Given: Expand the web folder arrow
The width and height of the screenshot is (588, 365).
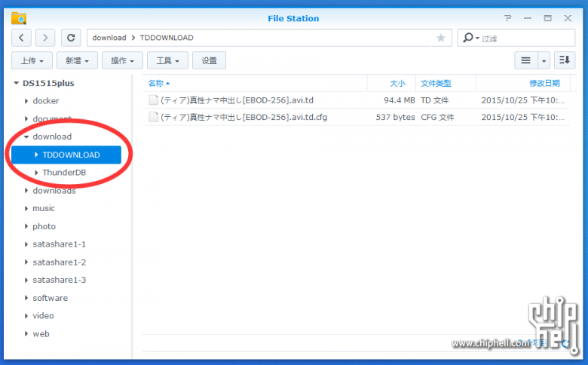Looking at the screenshot, I should (x=26, y=334).
